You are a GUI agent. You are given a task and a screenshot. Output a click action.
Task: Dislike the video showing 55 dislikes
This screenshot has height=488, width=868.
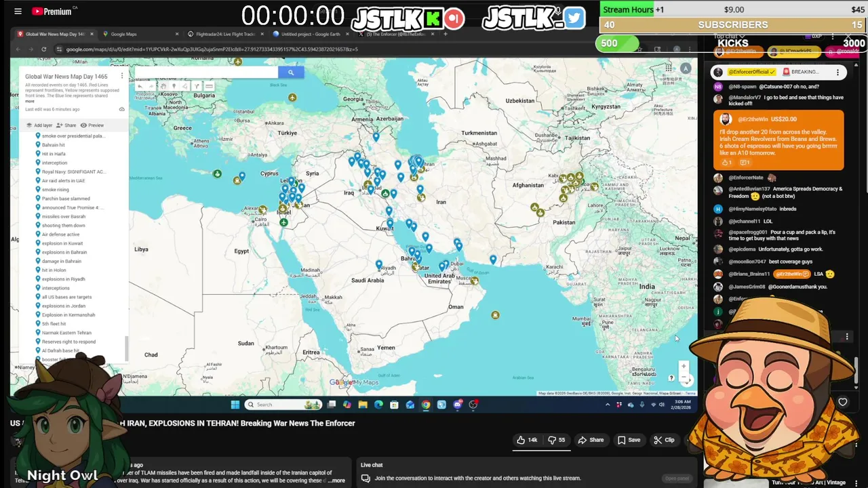tap(556, 440)
